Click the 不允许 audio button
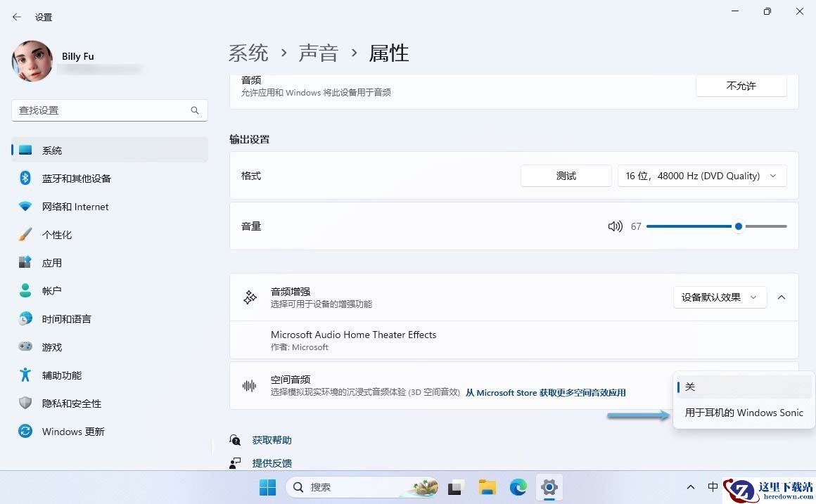 pos(741,86)
